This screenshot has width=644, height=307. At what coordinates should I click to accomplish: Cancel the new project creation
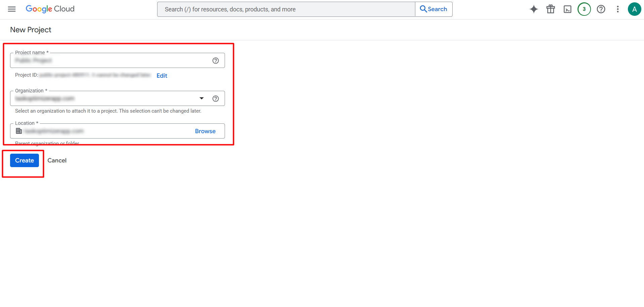pos(57,160)
